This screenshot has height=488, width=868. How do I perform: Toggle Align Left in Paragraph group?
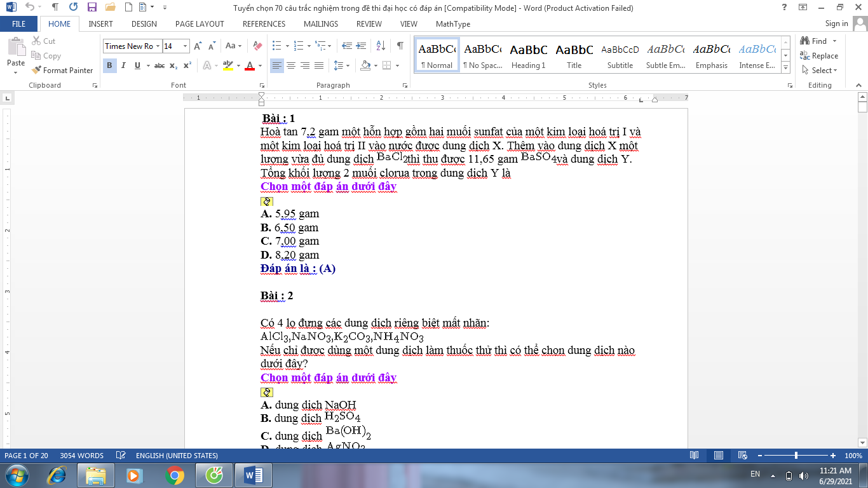click(277, 65)
